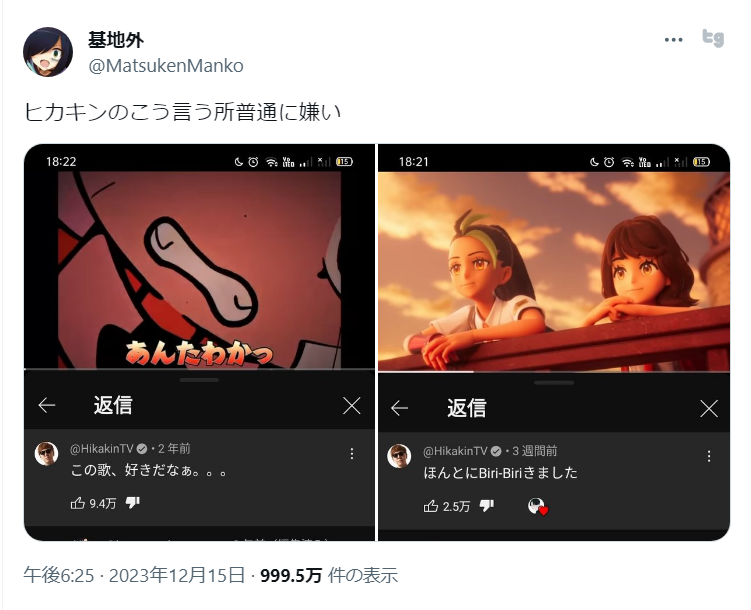Close the left 返信 panel with X
This screenshot has width=751, height=610.
coord(352,406)
